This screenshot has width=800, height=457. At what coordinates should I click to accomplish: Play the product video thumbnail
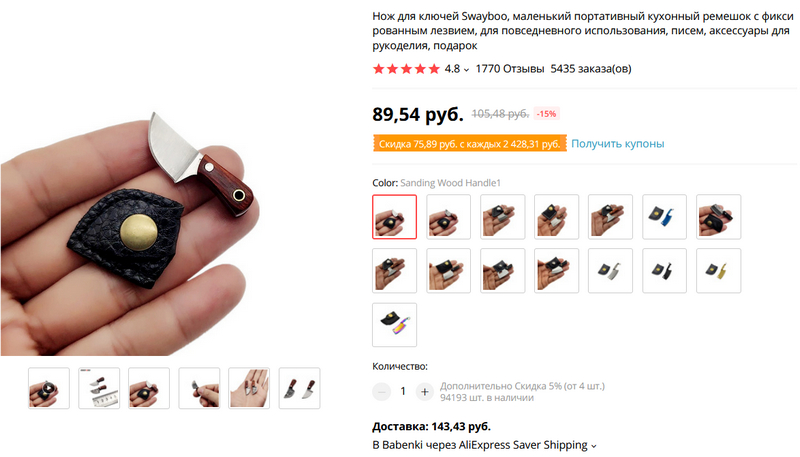pos(48,388)
